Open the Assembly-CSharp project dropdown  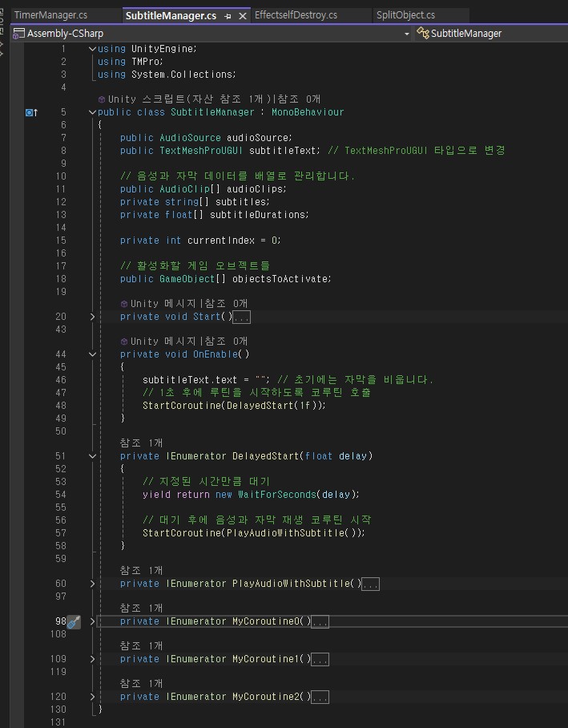pyautogui.click(x=406, y=34)
